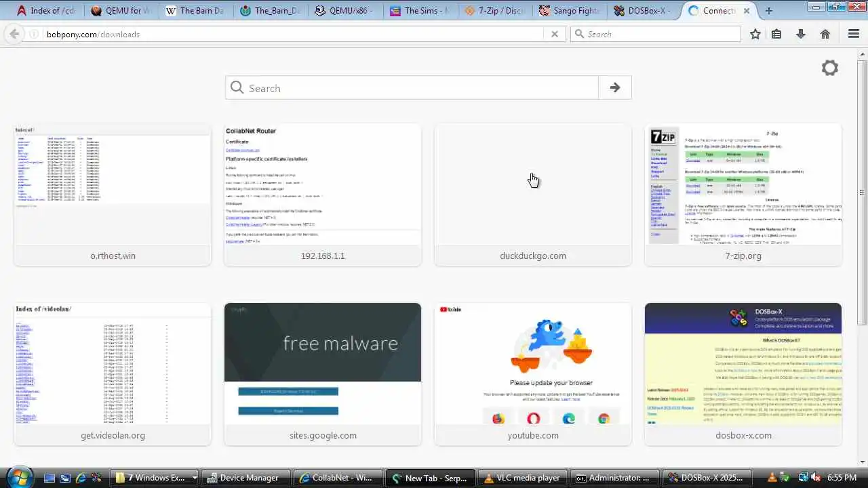The width and height of the screenshot is (868, 488).
Task: Switch to the 7-Zip / Discussion tab
Action: click(x=494, y=11)
